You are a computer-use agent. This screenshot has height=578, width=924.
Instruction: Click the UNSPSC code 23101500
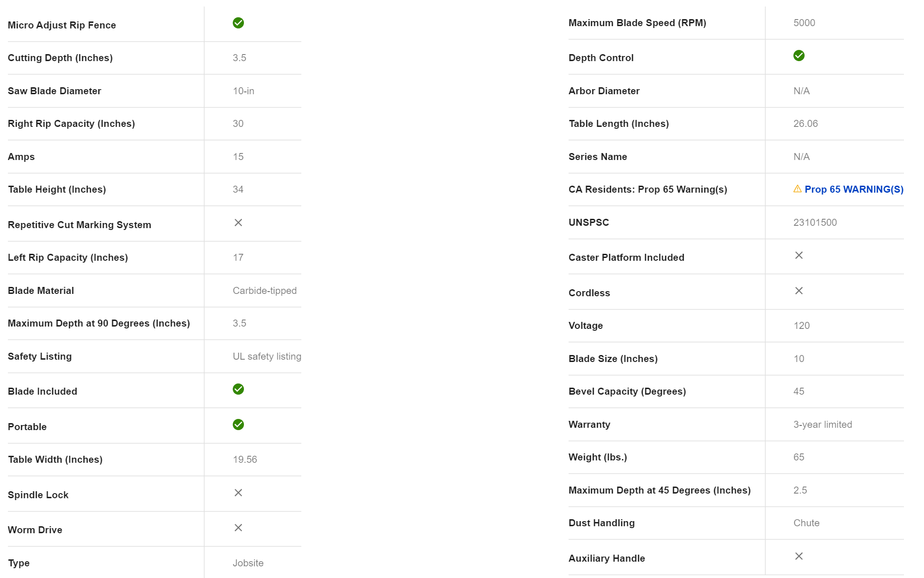(815, 223)
